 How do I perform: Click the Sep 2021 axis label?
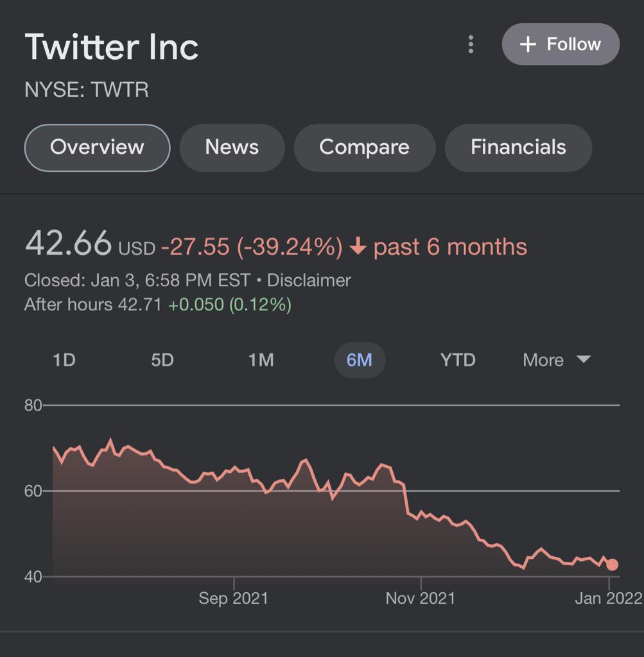(x=233, y=599)
